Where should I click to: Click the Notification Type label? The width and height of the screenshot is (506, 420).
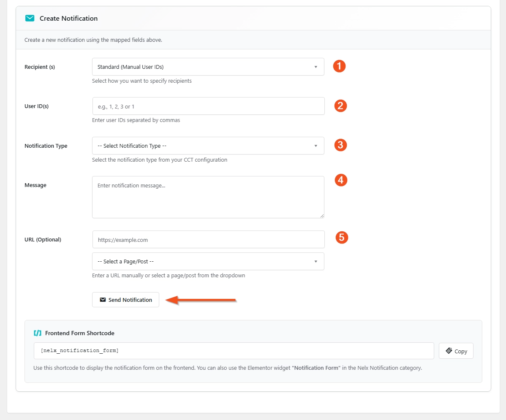pyautogui.click(x=46, y=146)
